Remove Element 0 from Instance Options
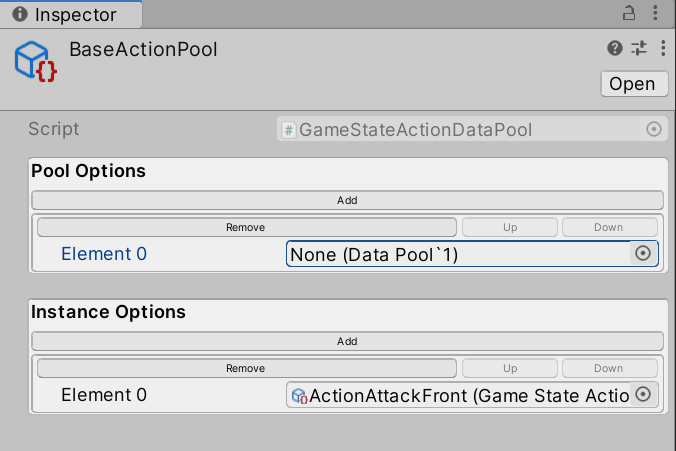The image size is (676, 451). (x=246, y=368)
